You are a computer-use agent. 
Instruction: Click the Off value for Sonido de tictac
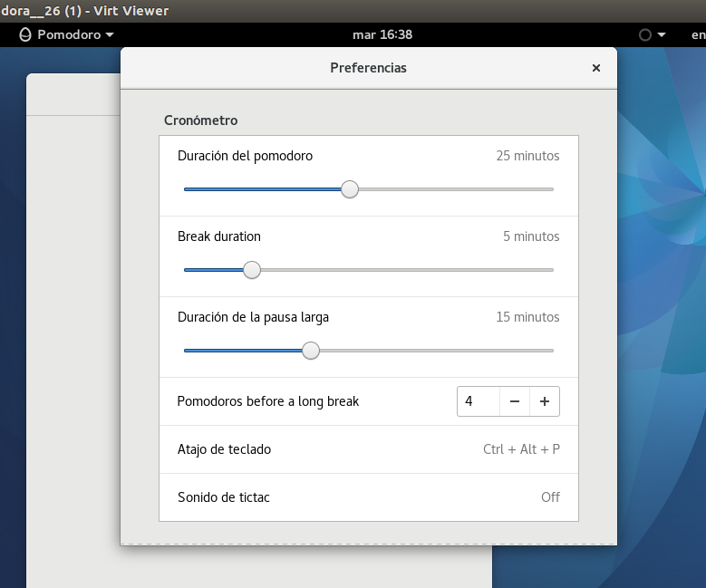(x=550, y=497)
